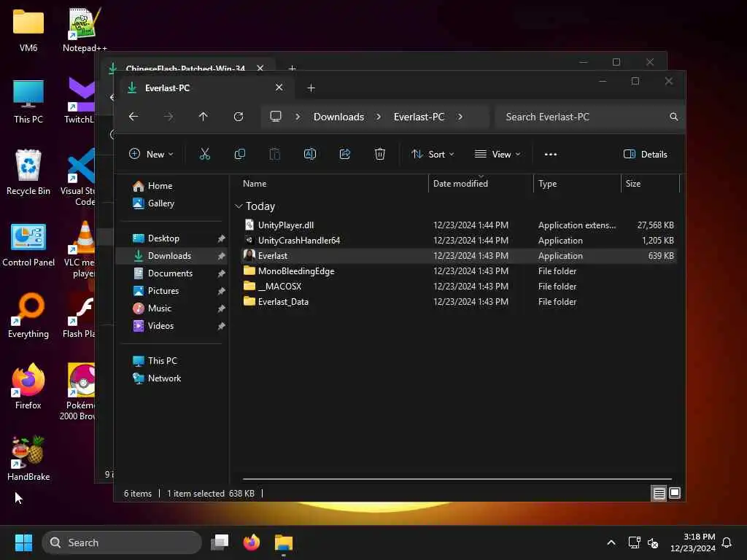Viewport: 747px width, 560px height.
Task: Open Downloads in navigation pane
Action: 169,256
